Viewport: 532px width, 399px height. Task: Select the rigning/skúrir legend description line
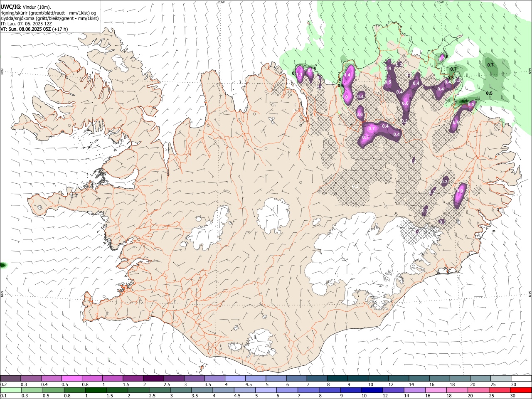[x=48, y=13]
